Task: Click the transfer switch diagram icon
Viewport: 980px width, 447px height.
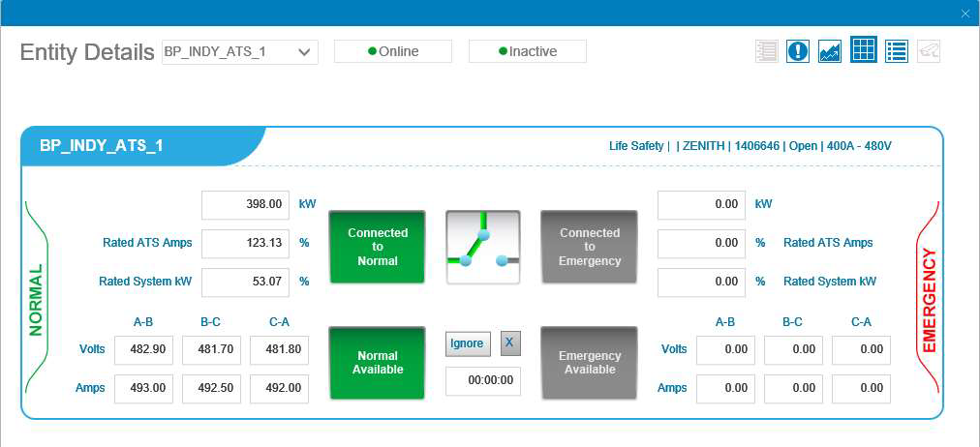Action: point(482,247)
